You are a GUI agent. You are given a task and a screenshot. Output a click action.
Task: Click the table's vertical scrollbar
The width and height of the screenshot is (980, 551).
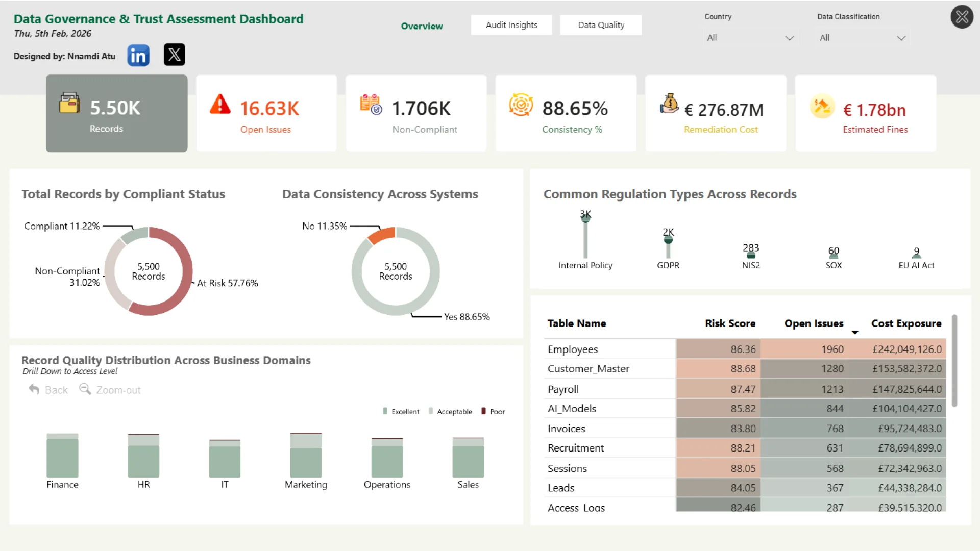click(x=954, y=361)
